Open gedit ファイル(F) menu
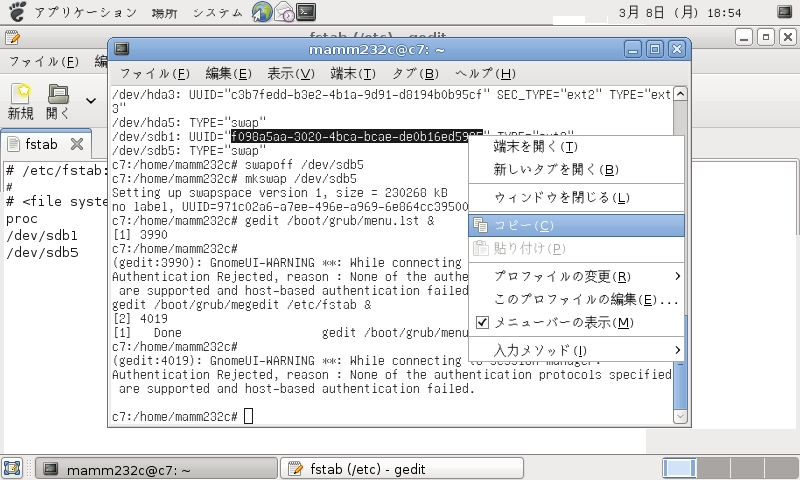 click(44, 62)
